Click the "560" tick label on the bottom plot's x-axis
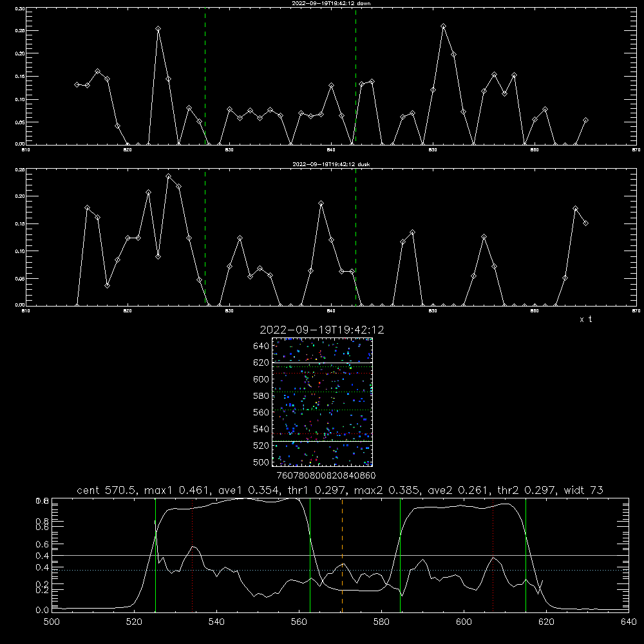The image size is (644, 644). coord(299,622)
